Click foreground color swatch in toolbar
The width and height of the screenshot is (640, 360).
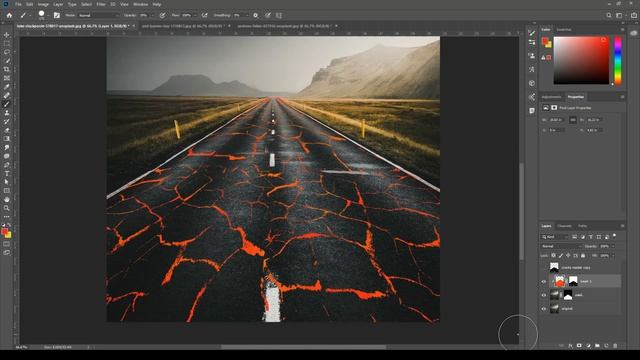[4, 232]
